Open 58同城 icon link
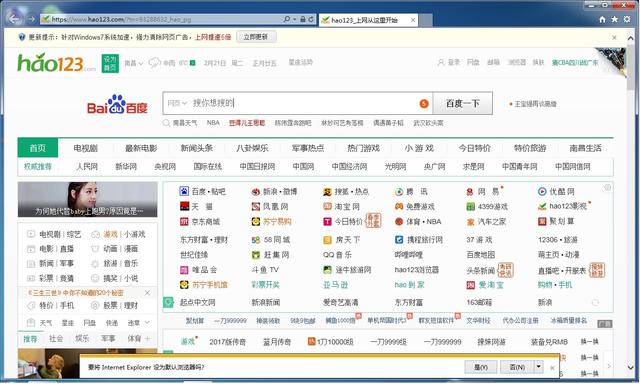The image size is (640, 384). coord(256,240)
